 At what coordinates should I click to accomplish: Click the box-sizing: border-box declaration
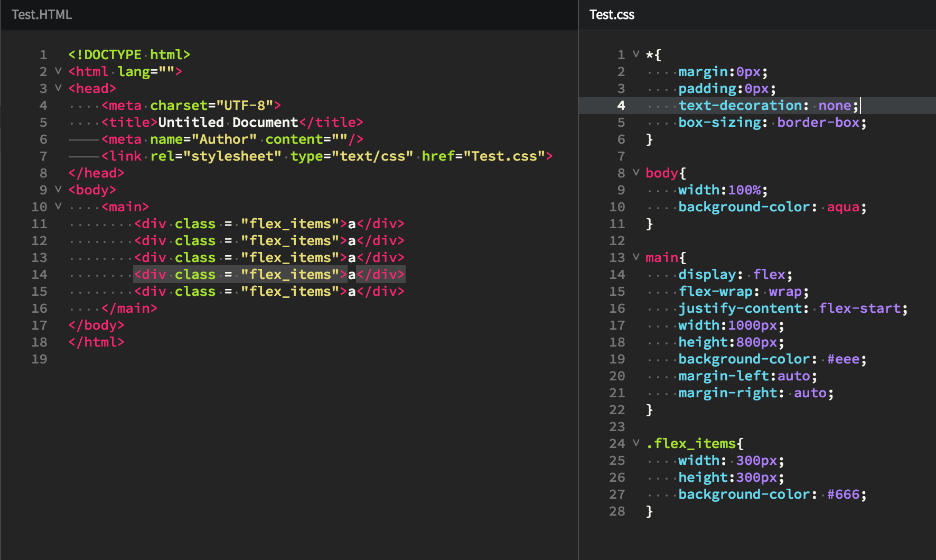coord(772,122)
